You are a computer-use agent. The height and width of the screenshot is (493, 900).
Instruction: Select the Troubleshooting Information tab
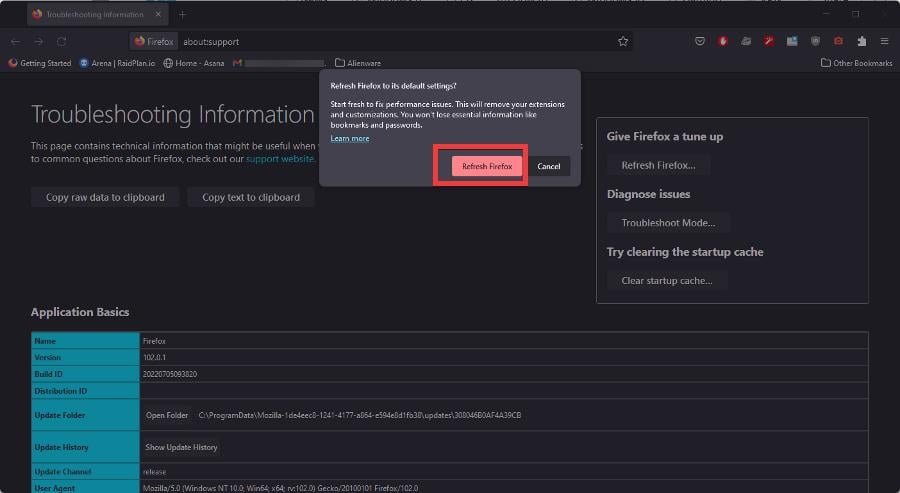pos(95,14)
